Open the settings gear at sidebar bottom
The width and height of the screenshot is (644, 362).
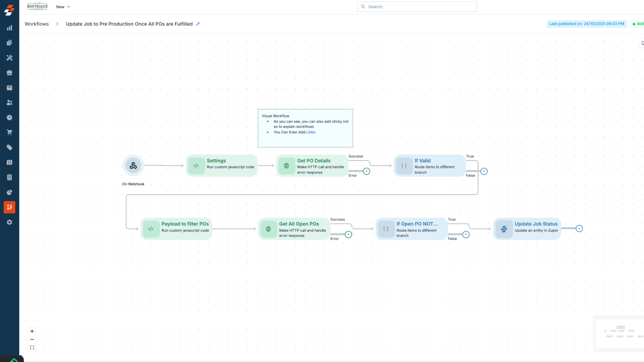tap(9, 222)
